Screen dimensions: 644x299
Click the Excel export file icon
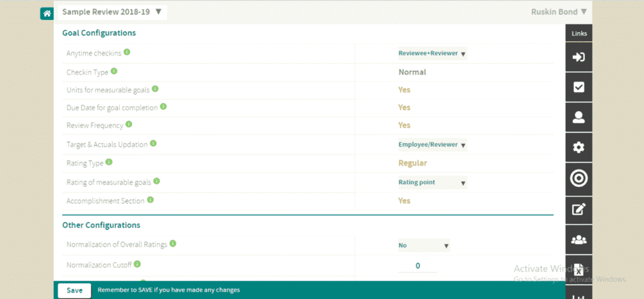pos(579,270)
